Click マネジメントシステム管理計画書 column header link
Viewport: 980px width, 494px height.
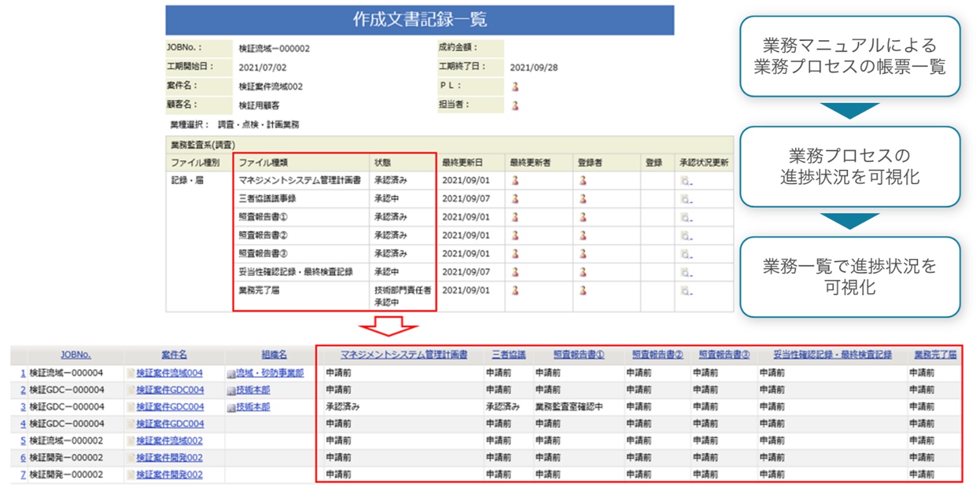(x=404, y=355)
